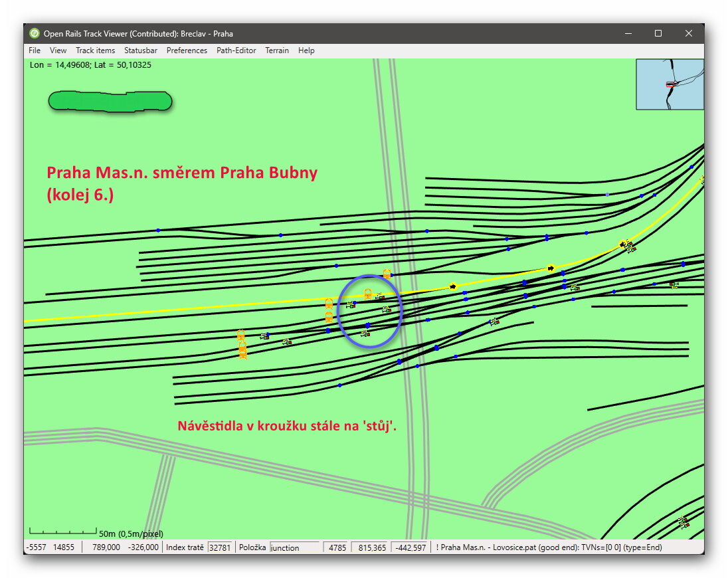
Task: Click the lowest signal icon inside the blue circle
Action: (x=365, y=333)
